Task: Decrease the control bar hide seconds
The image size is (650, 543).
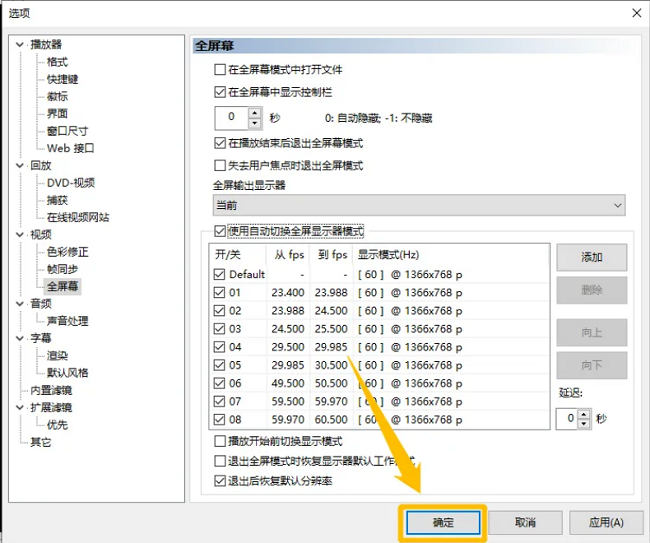Action: (x=255, y=124)
